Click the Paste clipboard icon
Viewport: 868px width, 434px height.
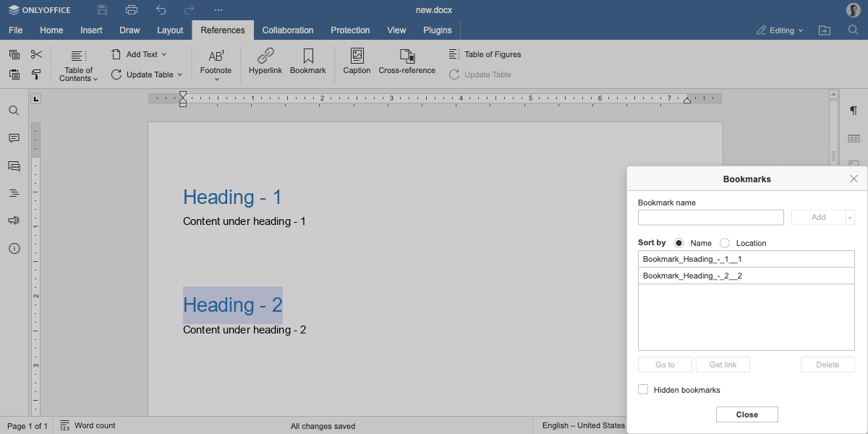[x=14, y=75]
